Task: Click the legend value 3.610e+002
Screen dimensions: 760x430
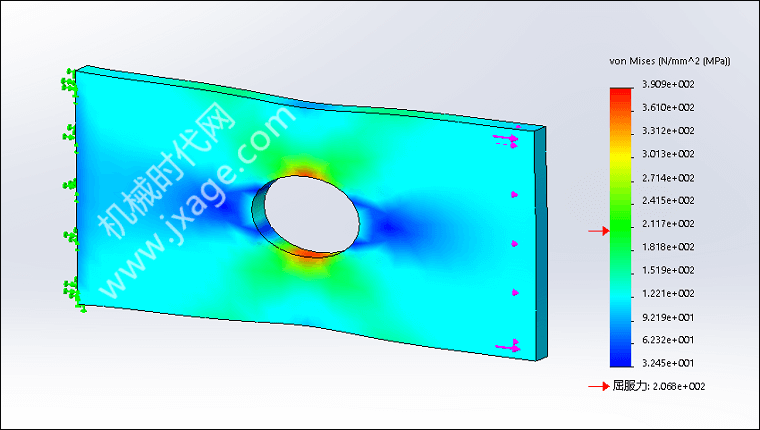Action: coord(668,108)
